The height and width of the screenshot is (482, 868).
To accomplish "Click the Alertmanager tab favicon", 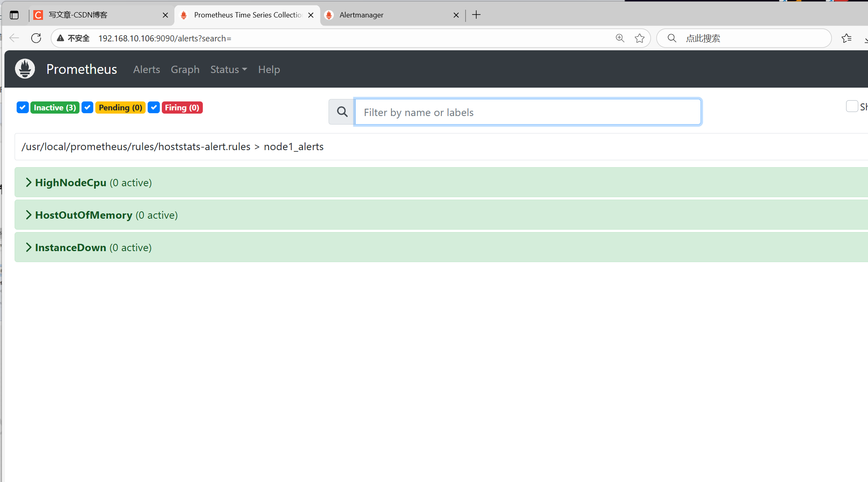I will pos(329,15).
